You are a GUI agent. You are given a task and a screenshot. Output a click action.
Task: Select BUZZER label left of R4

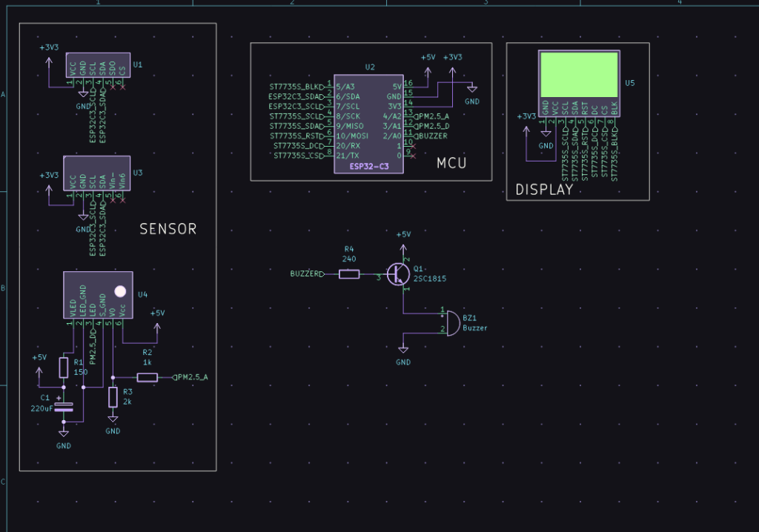tap(307, 274)
